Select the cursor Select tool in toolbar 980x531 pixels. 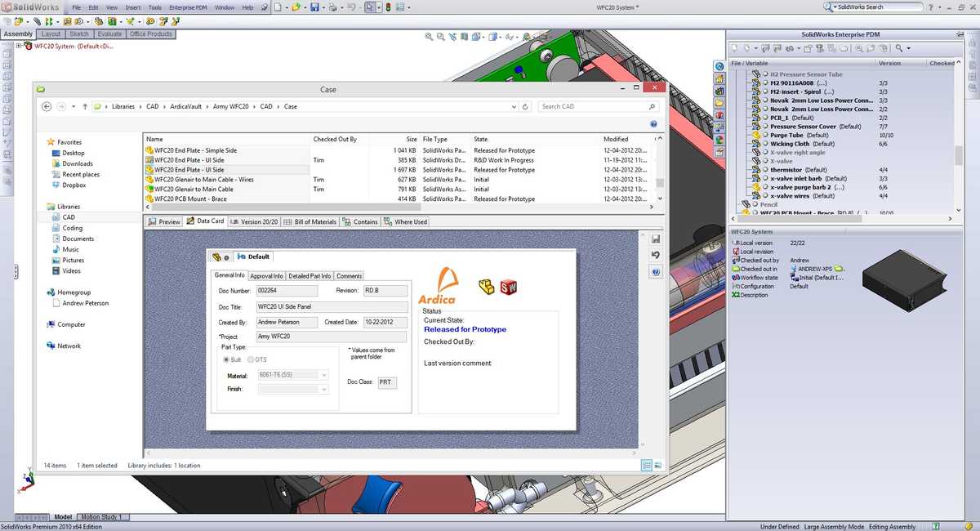point(370,7)
